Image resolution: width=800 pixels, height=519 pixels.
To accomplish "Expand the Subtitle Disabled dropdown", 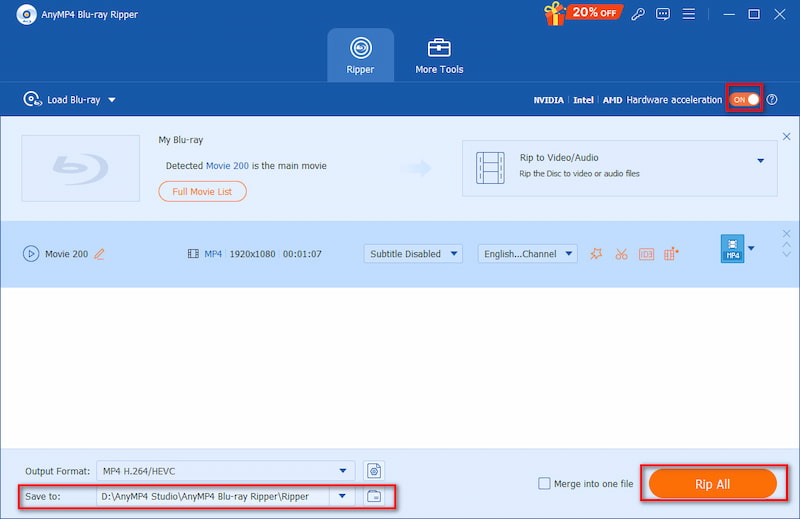I will (413, 254).
